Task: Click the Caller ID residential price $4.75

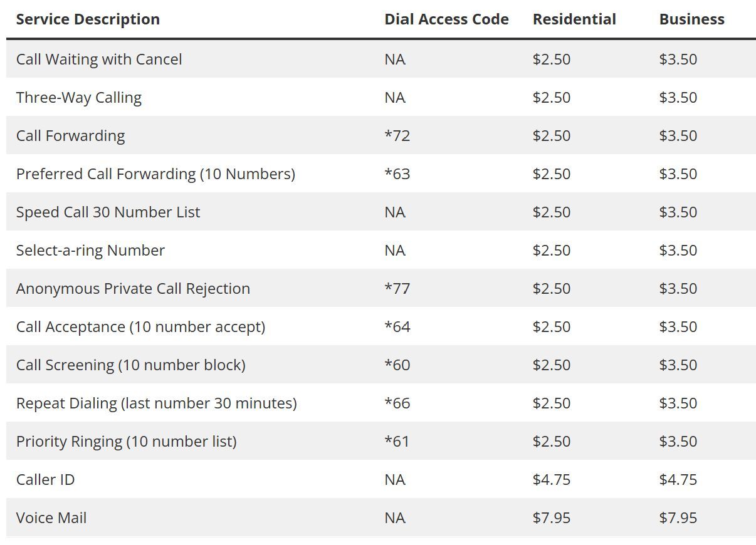Action: 552,480
